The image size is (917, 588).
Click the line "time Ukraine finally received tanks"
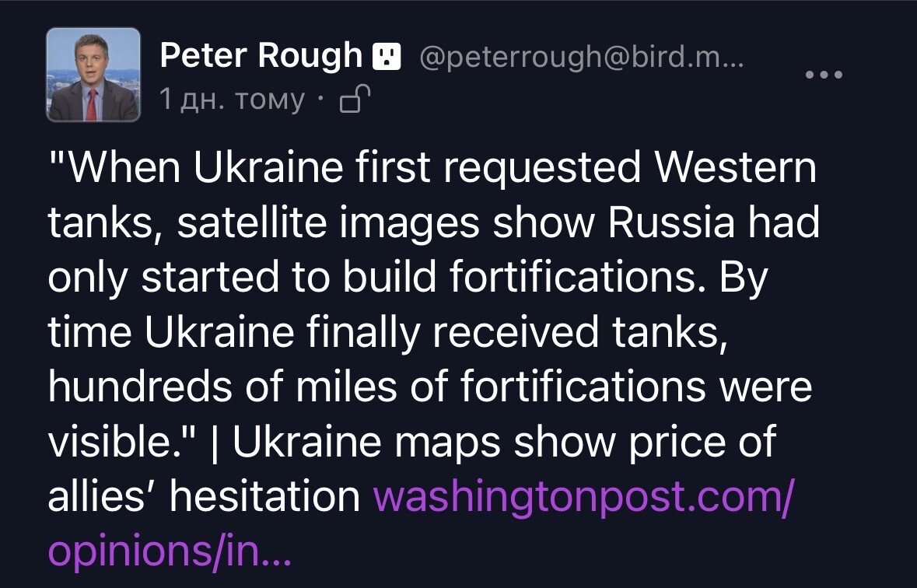click(x=387, y=333)
